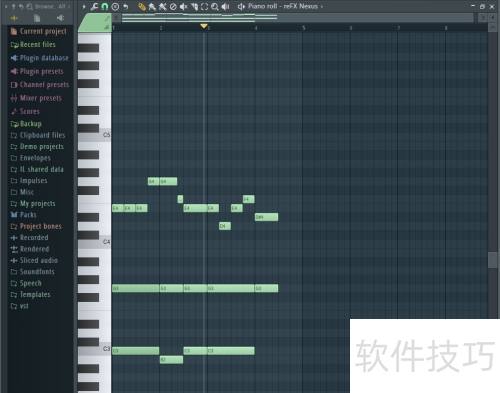Image resolution: width=500 pixels, height=393 pixels.
Task: Expand the Scores folder
Action: tap(25, 111)
